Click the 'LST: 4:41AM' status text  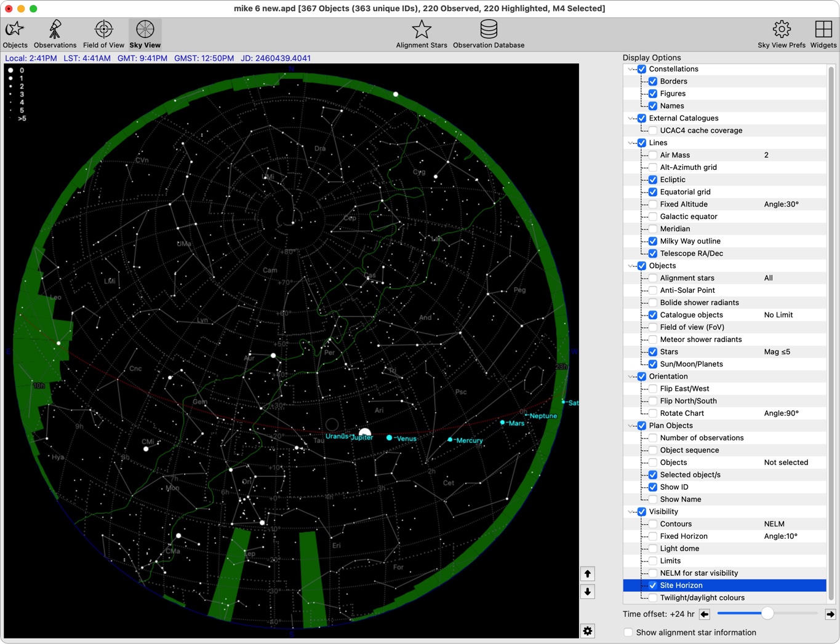pyautogui.click(x=87, y=58)
